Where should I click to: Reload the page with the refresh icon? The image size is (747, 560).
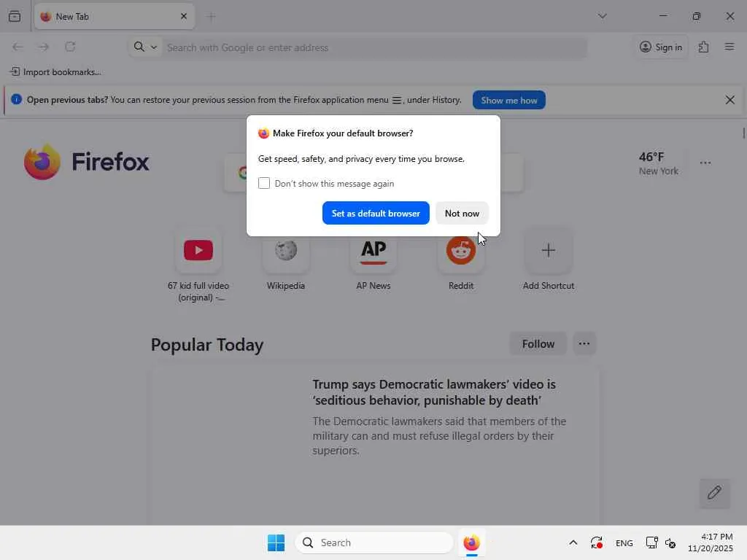(x=70, y=47)
